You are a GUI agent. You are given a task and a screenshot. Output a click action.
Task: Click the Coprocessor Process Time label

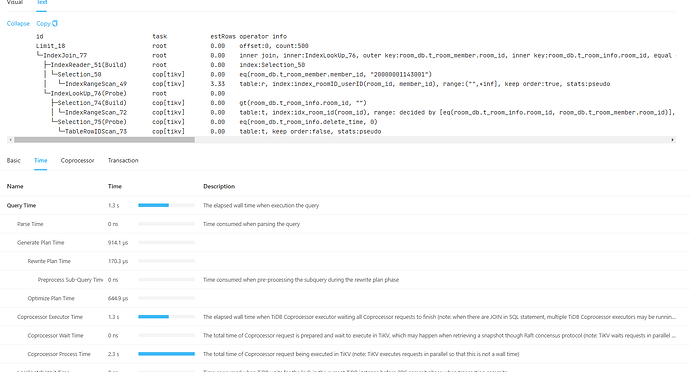[59, 354]
